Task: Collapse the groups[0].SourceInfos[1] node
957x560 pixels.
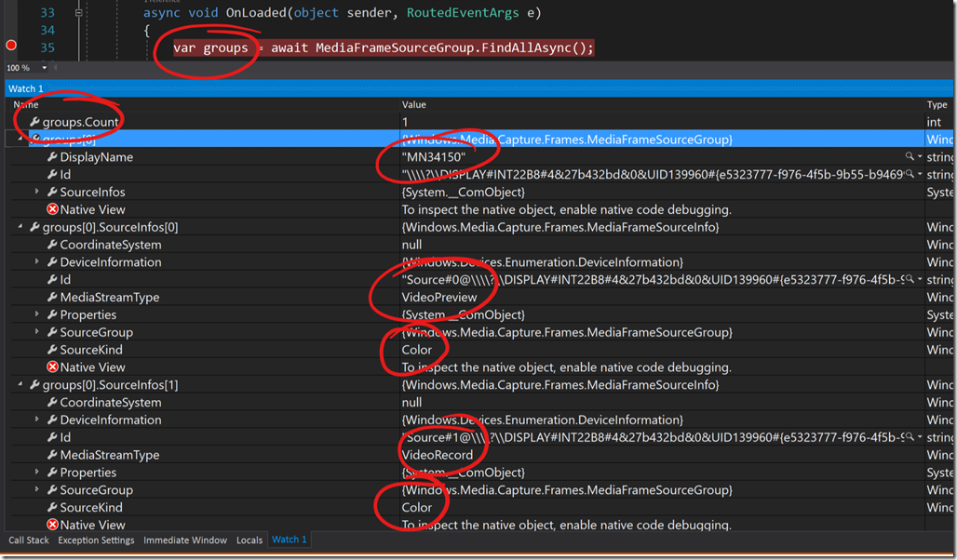Action: (20, 384)
